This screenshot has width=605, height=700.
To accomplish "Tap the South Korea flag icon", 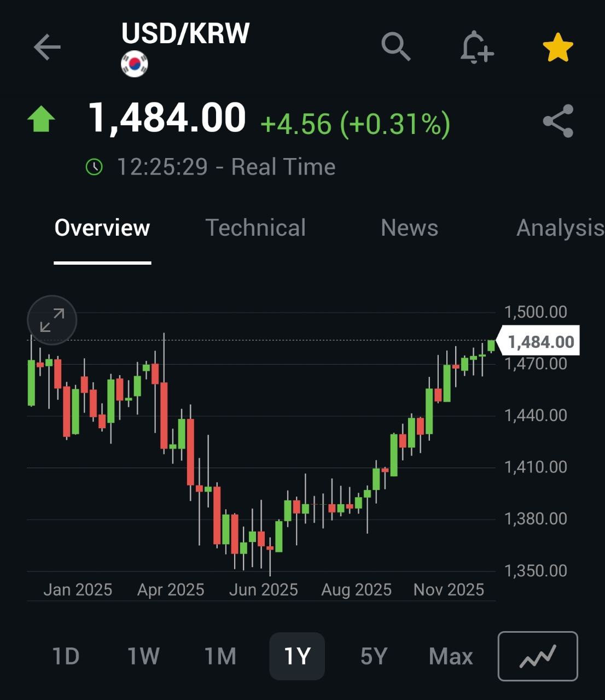I will [134, 64].
